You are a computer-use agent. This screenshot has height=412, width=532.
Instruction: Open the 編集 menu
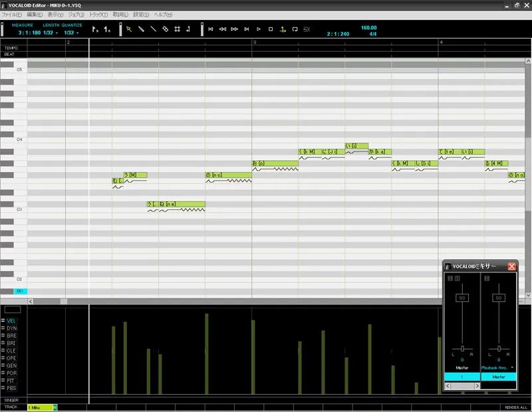(35, 15)
